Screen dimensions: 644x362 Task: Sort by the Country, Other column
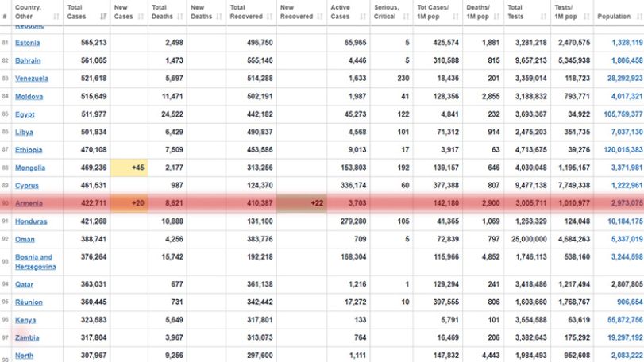[x=37, y=13]
